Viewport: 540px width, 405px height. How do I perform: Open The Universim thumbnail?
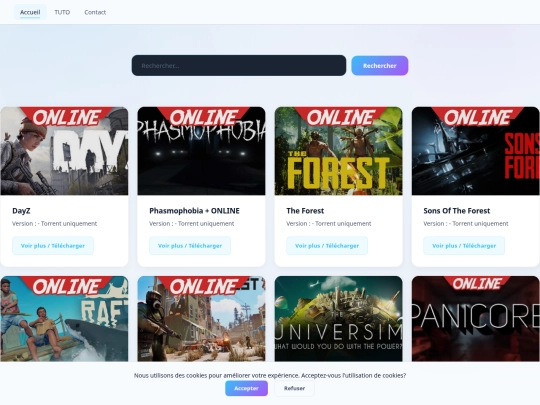(339, 319)
